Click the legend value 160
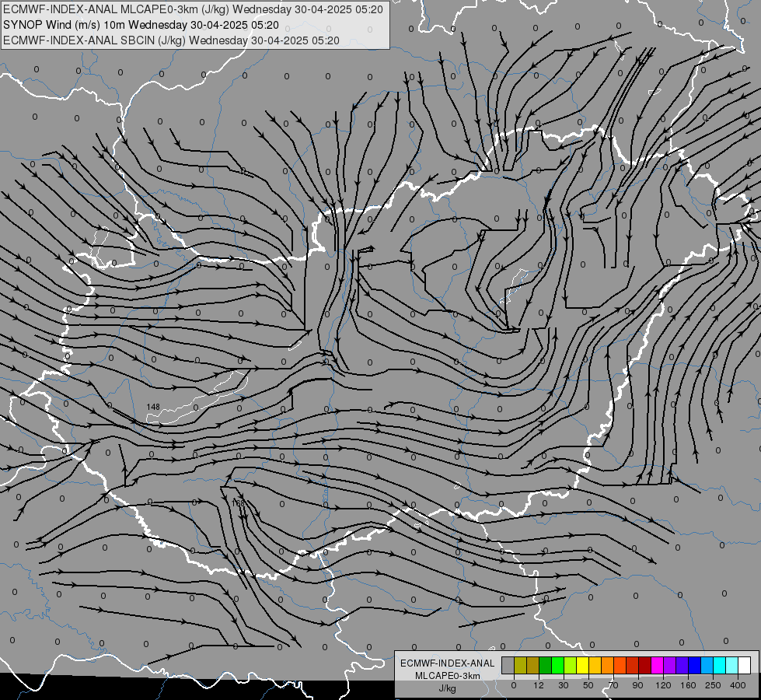Image resolution: width=761 pixels, height=700 pixels. pos(688,685)
